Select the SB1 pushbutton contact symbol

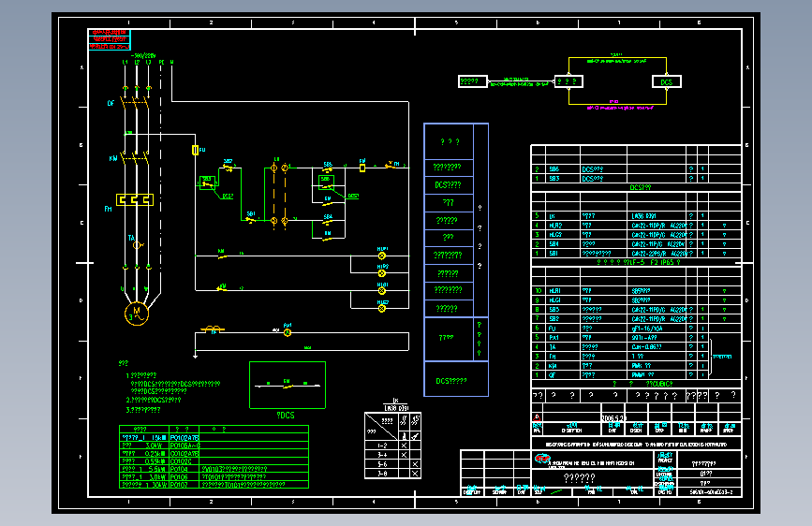pos(251,220)
